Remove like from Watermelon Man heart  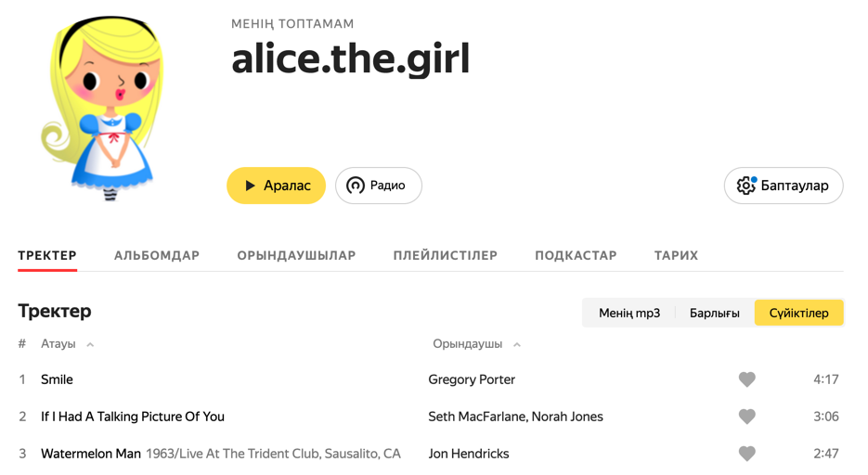click(x=746, y=454)
